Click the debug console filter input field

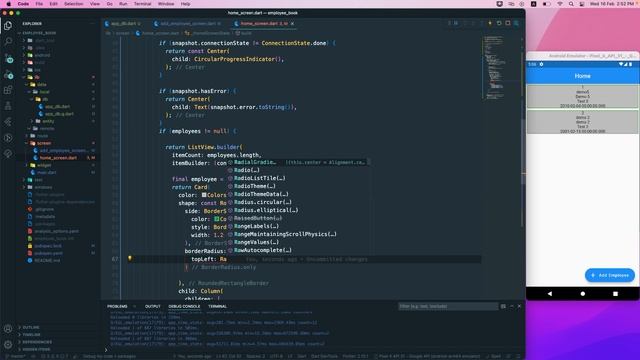(448, 307)
